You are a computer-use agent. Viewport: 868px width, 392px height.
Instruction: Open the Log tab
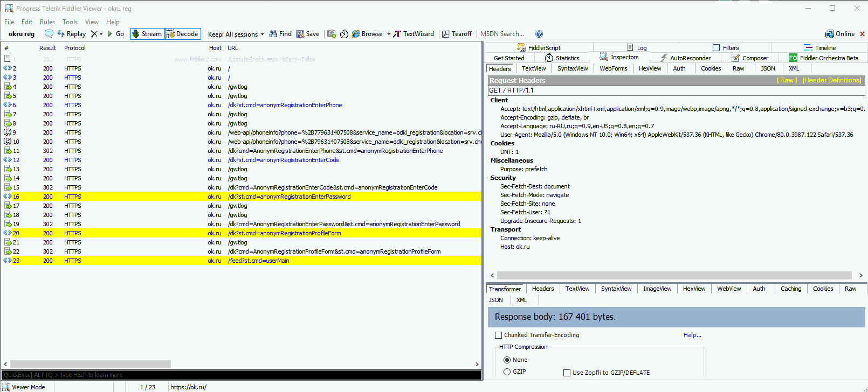click(636, 47)
